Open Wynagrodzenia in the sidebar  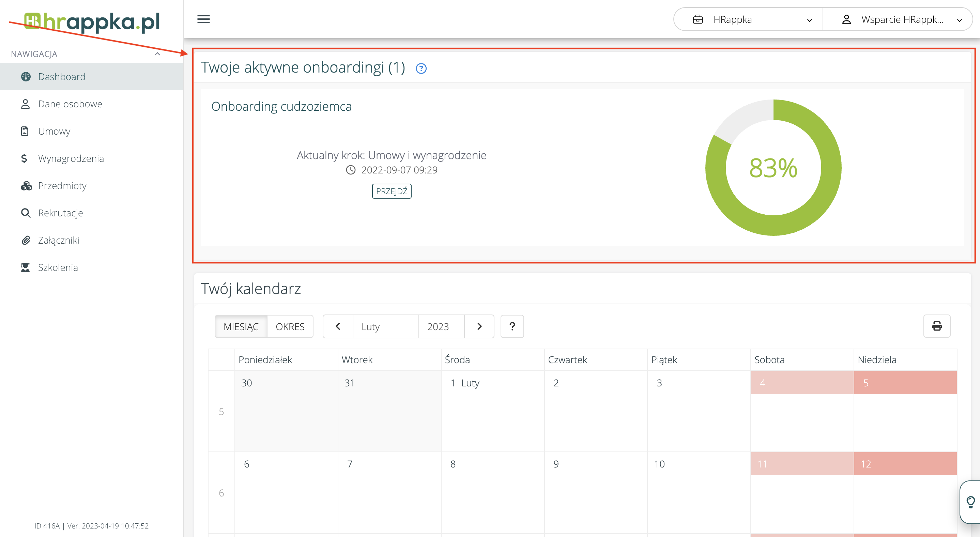pos(71,158)
